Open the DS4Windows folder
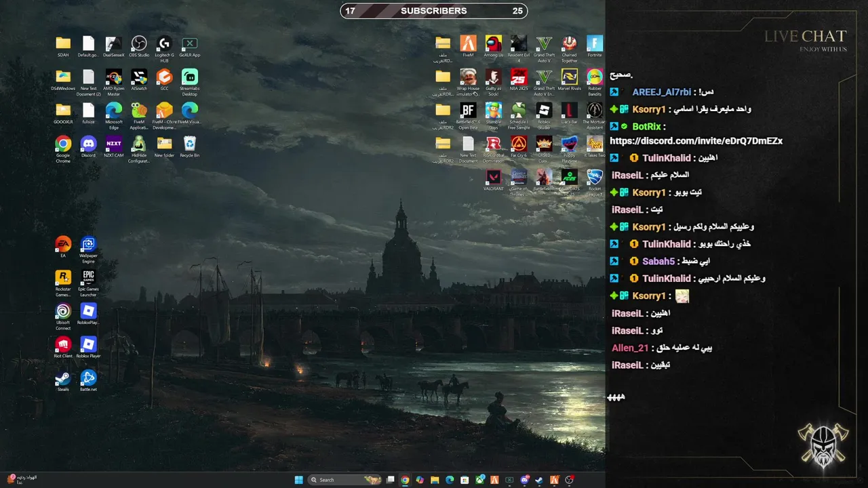The width and height of the screenshot is (868, 488). (63, 80)
